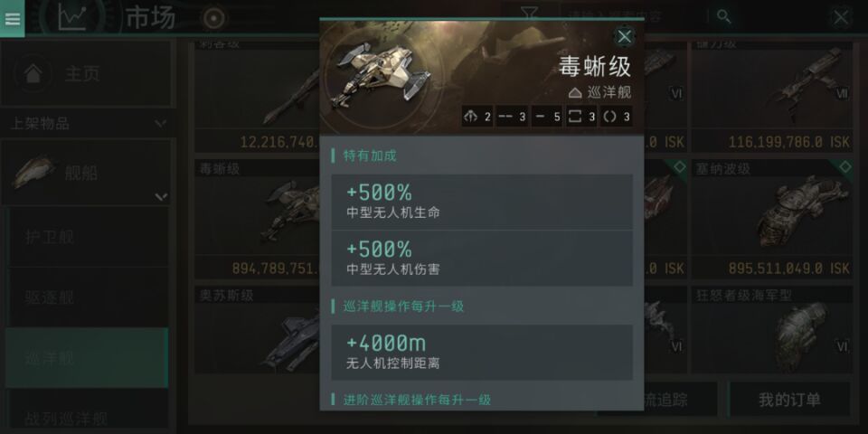Click the 毒蜥级 ship portrait in popup
868x434 pixels.
point(379,76)
